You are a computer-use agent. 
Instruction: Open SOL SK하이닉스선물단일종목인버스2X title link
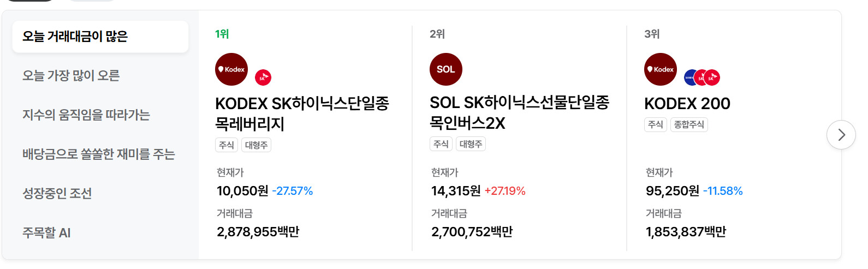click(x=519, y=112)
